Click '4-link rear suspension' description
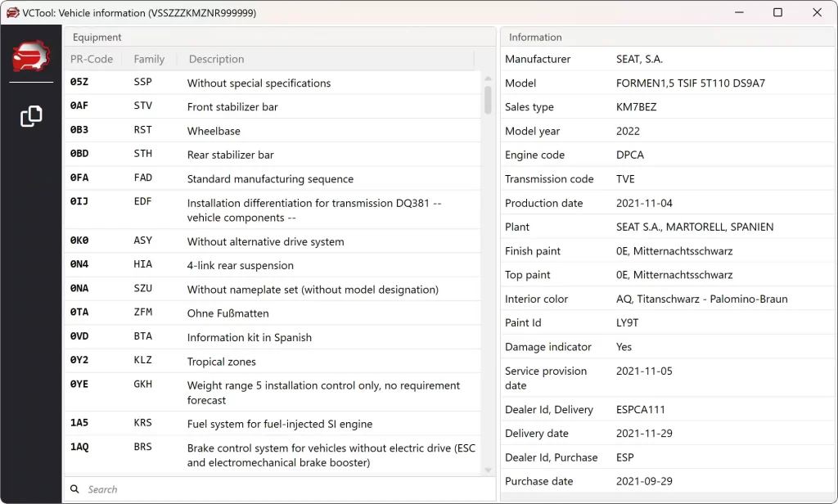This screenshot has width=838, height=504. pyautogui.click(x=240, y=266)
